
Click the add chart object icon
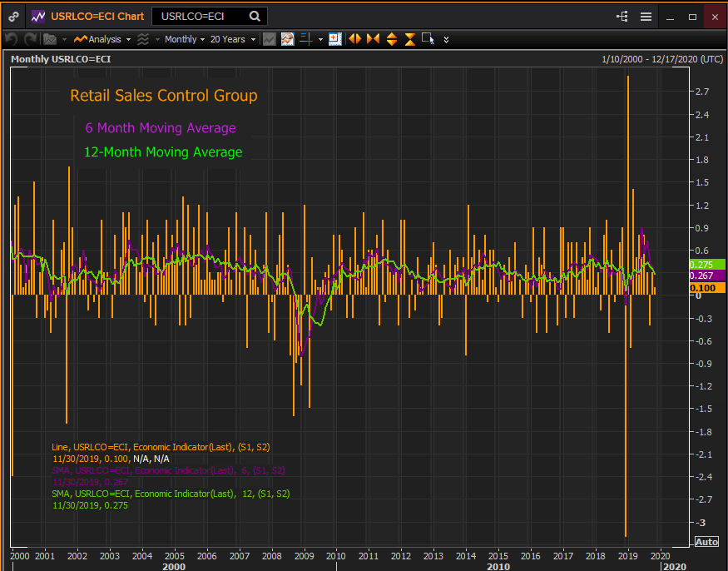point(334,39)
